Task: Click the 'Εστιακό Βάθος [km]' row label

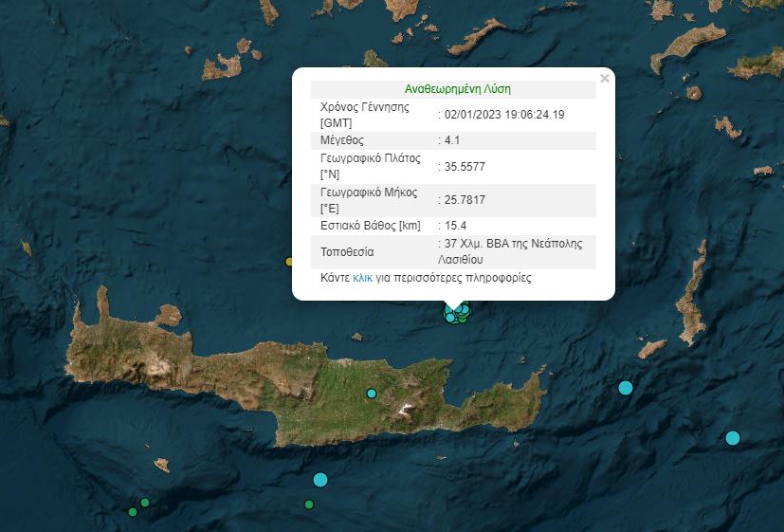Action: pyautogui.click(x=370, y=226)
